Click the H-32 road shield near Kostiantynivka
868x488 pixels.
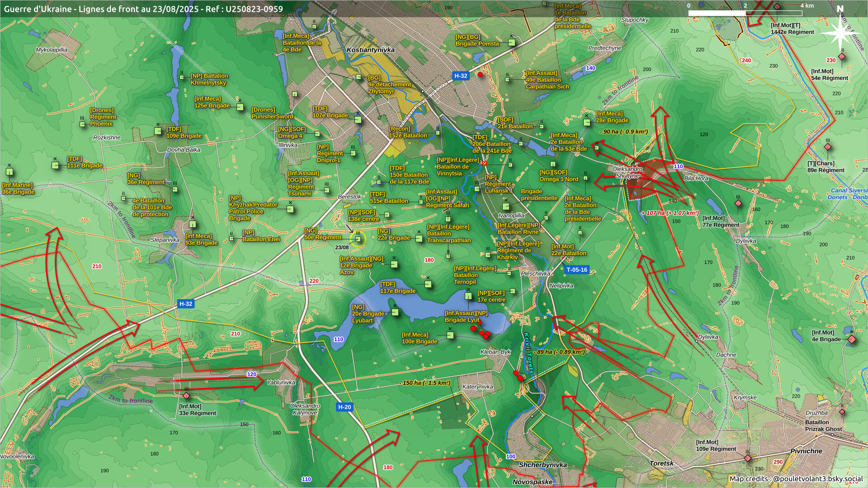click(x=461, y=76)
